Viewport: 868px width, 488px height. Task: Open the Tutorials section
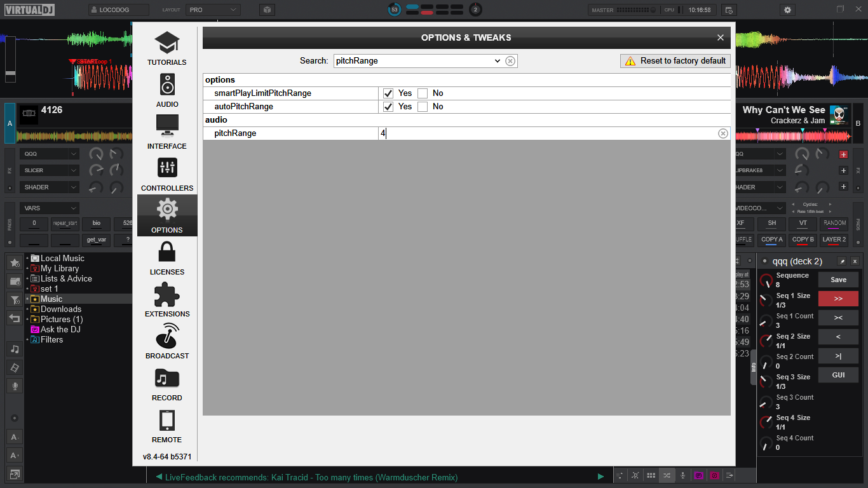click(167, 48)
